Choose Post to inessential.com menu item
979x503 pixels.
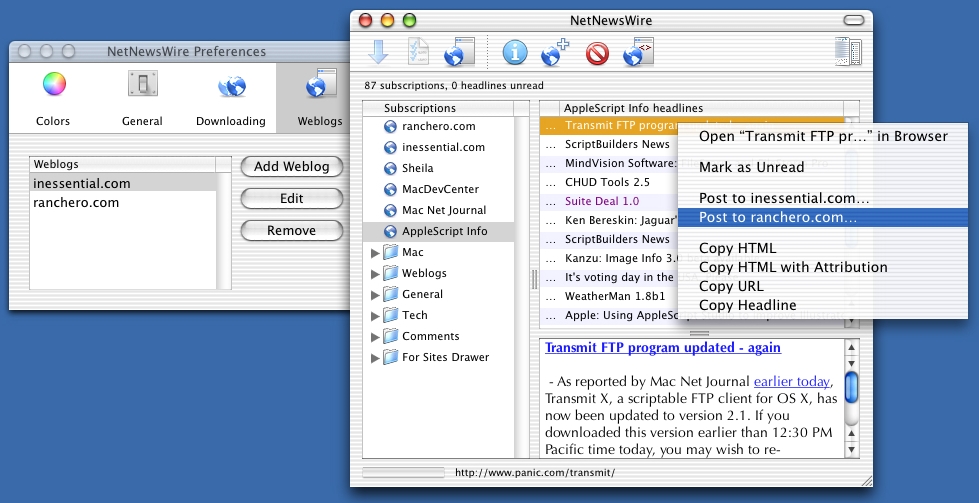click(823, 198)
